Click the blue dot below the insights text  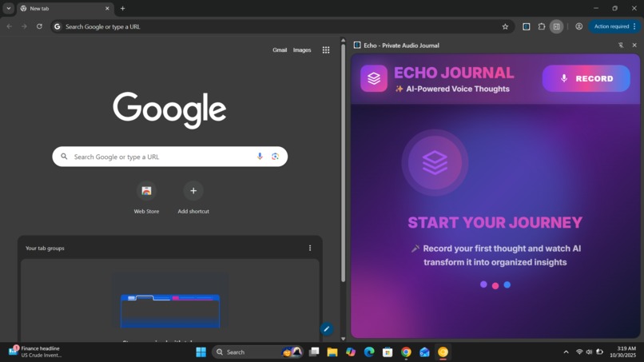tap(507, 284)
